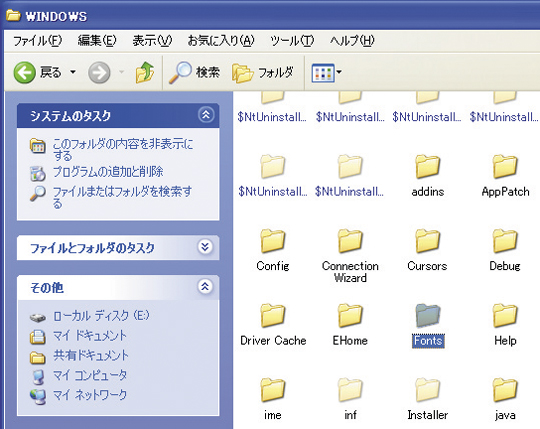Open the Back button history dropdown arrow
Image resolution: width=540 pixels, height=429 pixels.
pyautogui.click(x=73, y=72)
